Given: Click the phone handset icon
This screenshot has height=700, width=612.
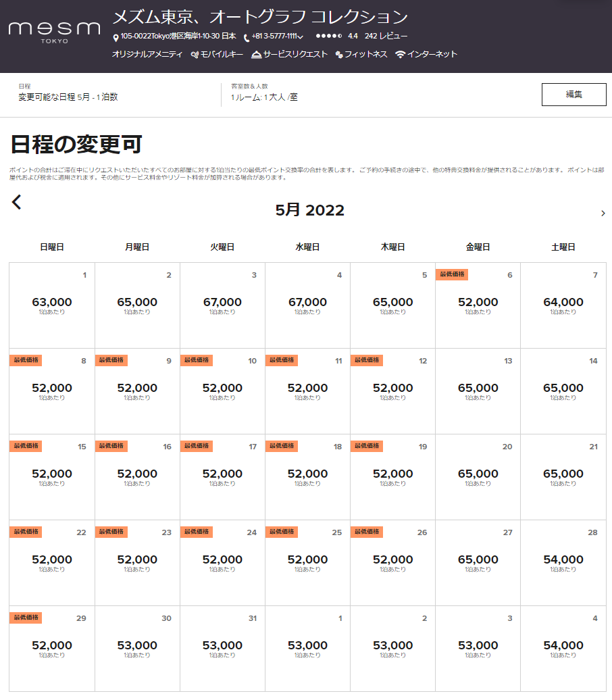Looking at the screenshot, I should [247, 37].
